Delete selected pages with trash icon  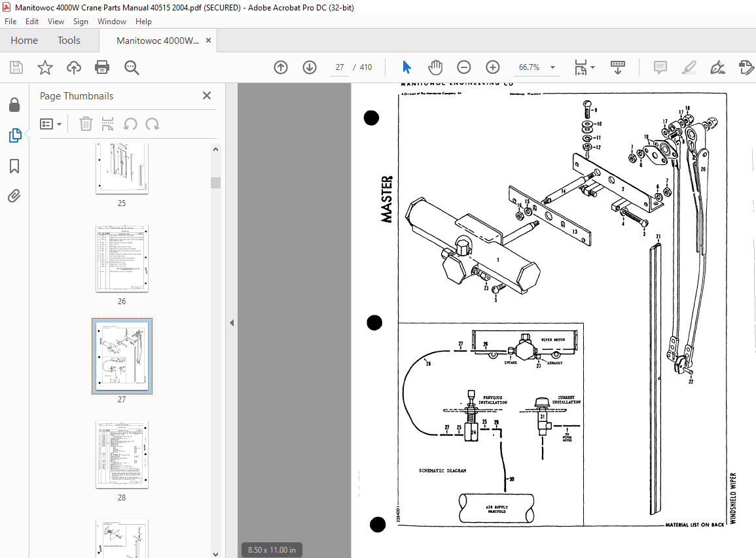(86, 124)
